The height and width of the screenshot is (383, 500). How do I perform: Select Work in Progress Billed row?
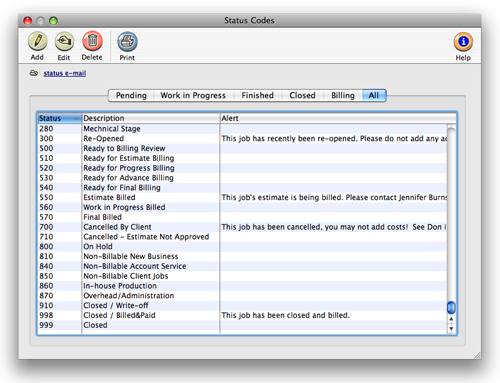point(242,207)
